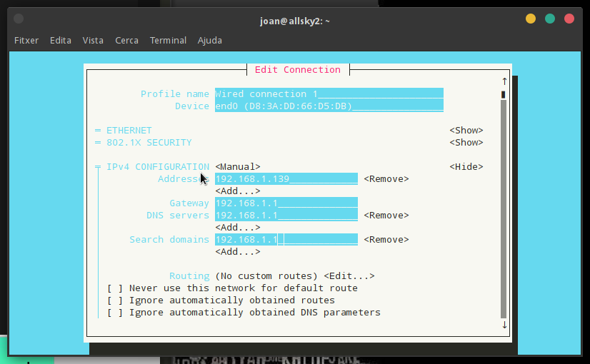Add another address under Addresses
This screenshot has height=364, width=590.
pyautogui.click(x=238, y=191)
